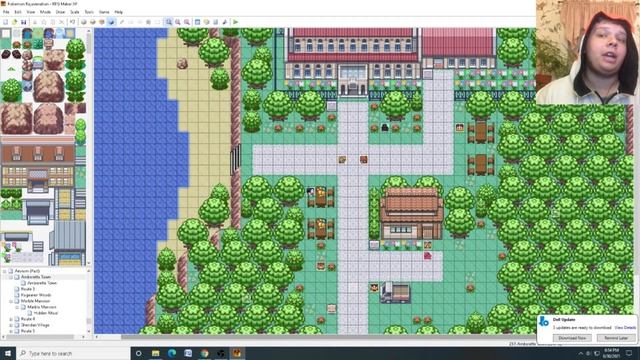Save the project using the disk icon
The height and width of the screenshot is (360, 640).
click(24, 22)
